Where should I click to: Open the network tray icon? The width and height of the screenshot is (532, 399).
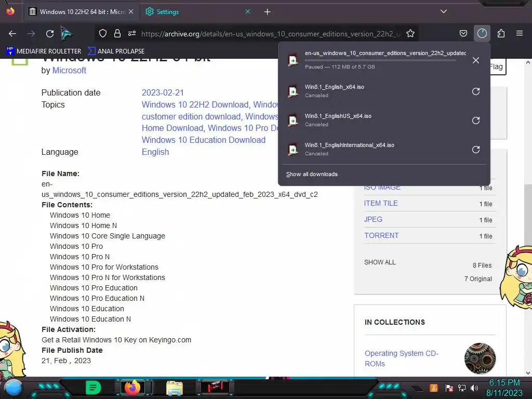coord(462,388)
